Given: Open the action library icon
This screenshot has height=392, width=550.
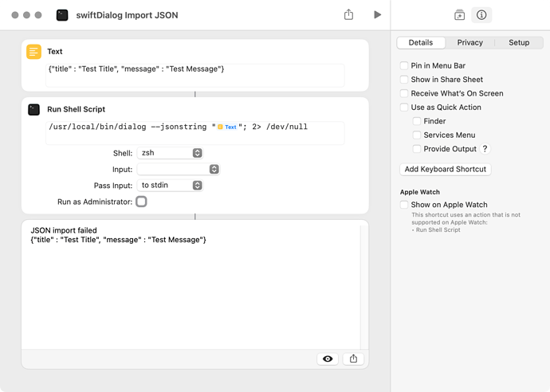Looking at the screenshot, I should (459, 14).
